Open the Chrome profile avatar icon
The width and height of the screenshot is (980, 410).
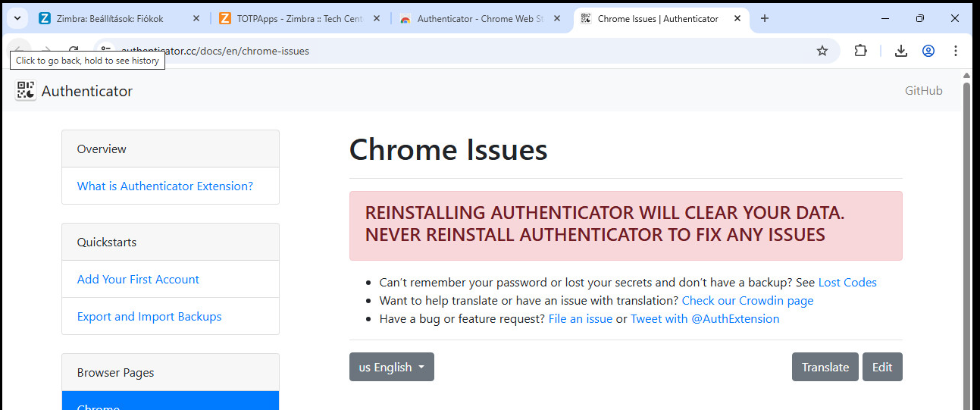(928, 51)
